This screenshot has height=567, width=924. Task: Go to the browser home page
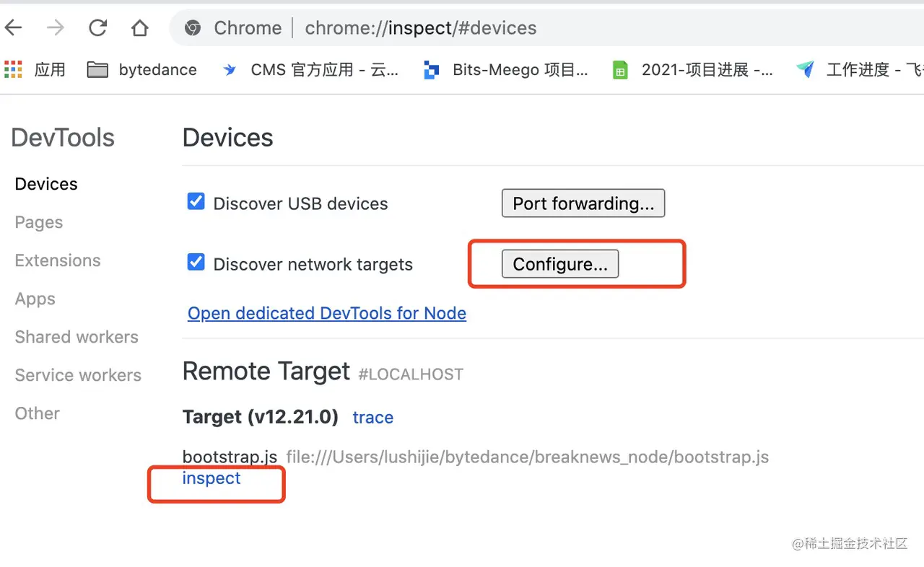tap(139, 28)
